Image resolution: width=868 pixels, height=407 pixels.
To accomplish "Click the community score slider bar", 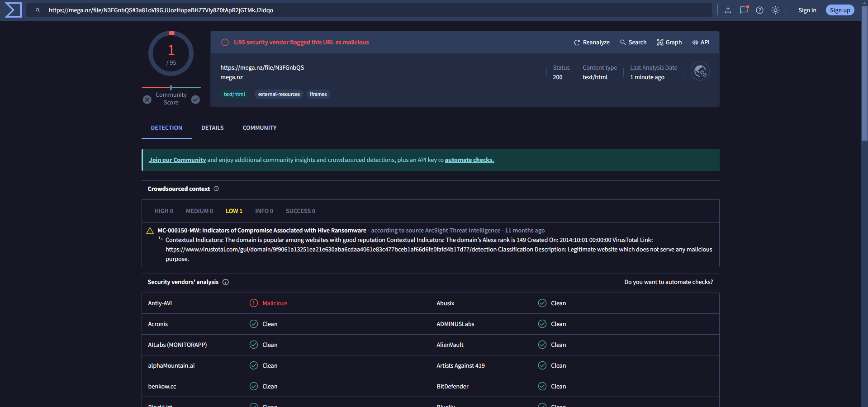I will tap(171, 88).
